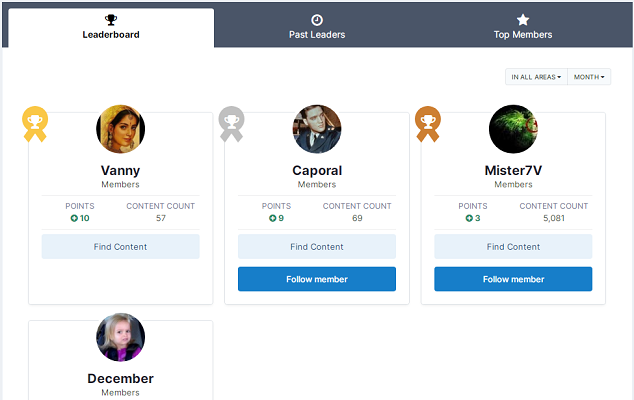This screenshot has height=400, width=634.
Task: Click the trophy icon above Leaderboard
Action: pyautogui.click(x=111, y=19)
